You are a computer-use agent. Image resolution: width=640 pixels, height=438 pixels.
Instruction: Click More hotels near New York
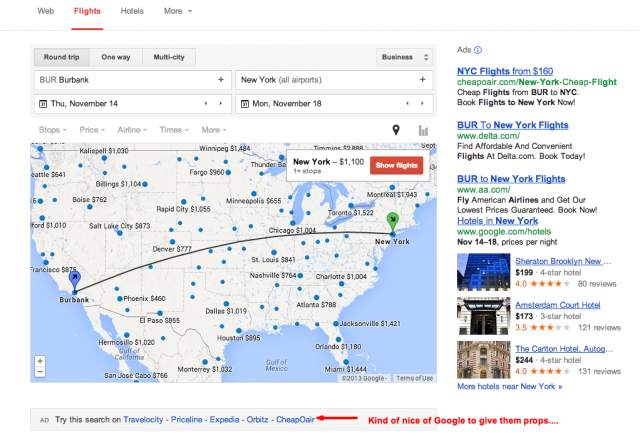coord(509,386)
